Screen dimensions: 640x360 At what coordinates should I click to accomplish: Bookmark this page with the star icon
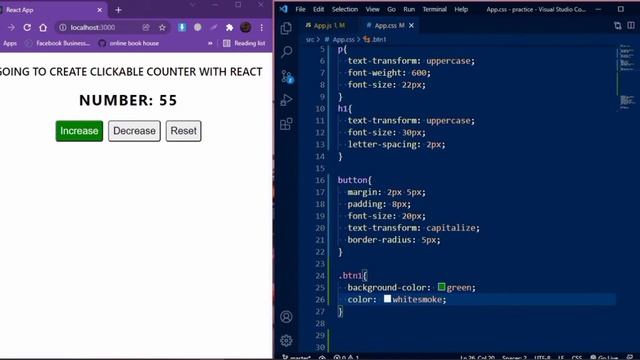tap(162, 27)
